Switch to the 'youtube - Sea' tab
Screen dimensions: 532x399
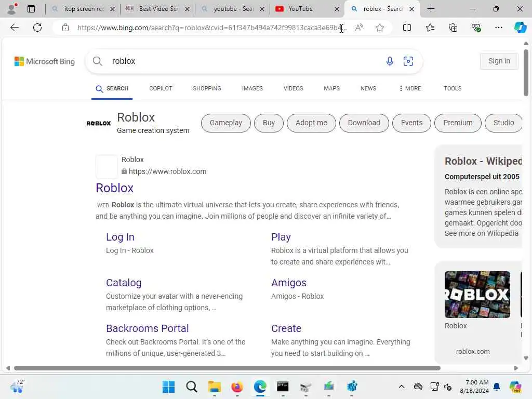(232, 9)
